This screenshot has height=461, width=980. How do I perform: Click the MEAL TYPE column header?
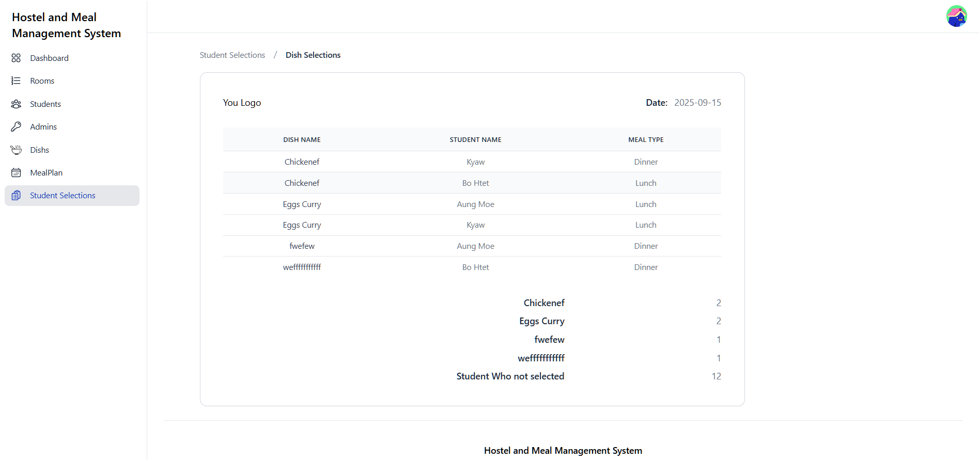tap(646, 139)
